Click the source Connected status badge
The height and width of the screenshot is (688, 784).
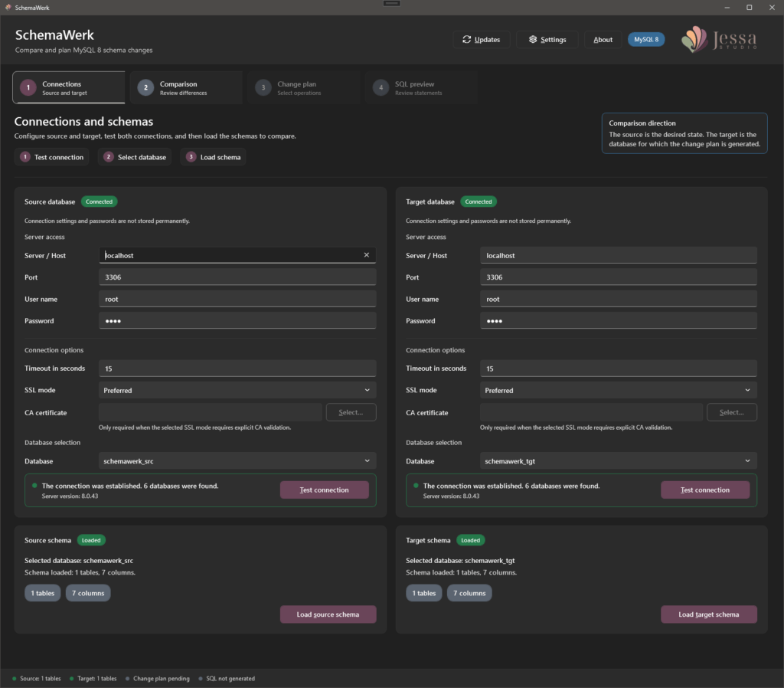[x=99, y=201]
